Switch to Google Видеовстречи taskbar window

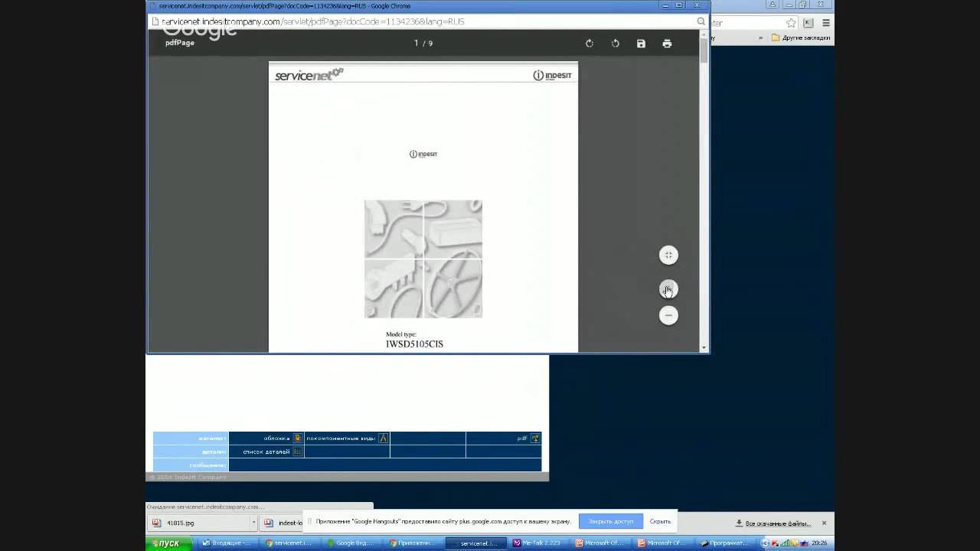[x=351, y=543]
